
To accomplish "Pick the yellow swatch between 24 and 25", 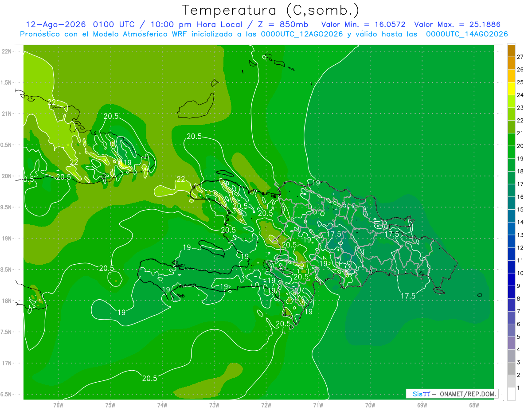I will [511, 89].
